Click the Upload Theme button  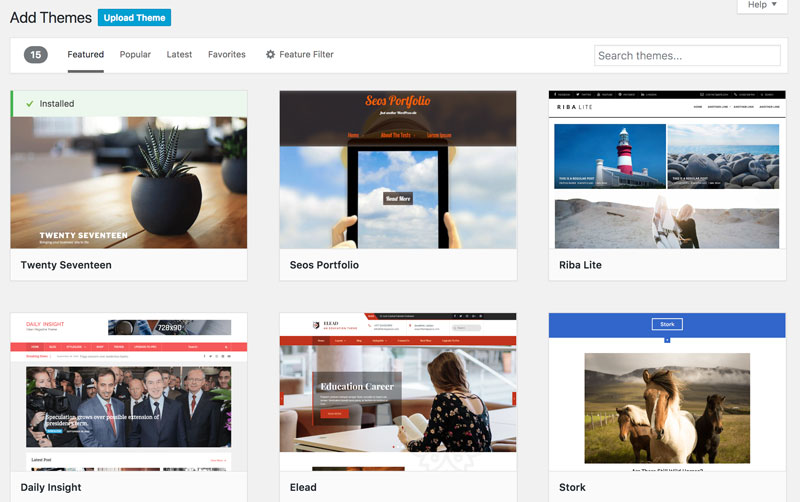coord(134,17)
